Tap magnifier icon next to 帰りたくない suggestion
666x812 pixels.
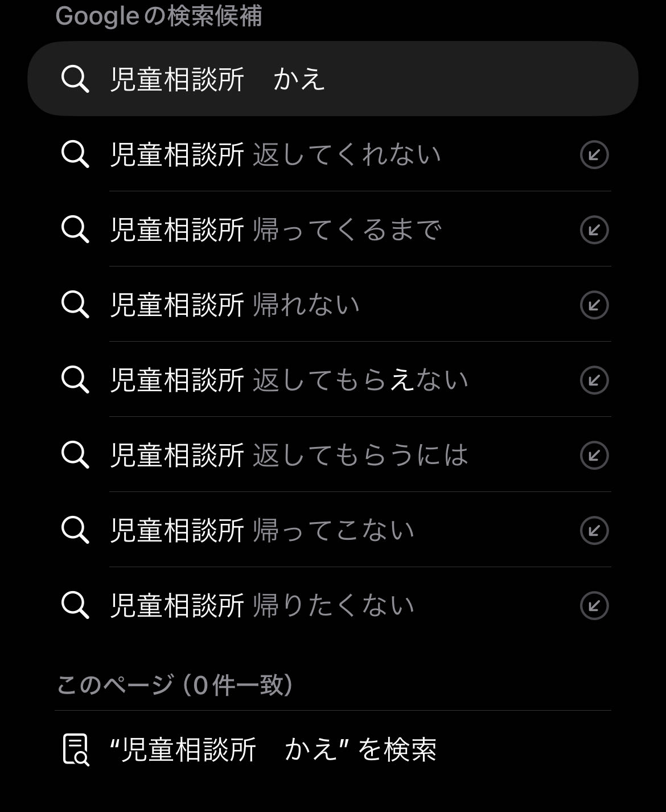(x=75, y=605)
